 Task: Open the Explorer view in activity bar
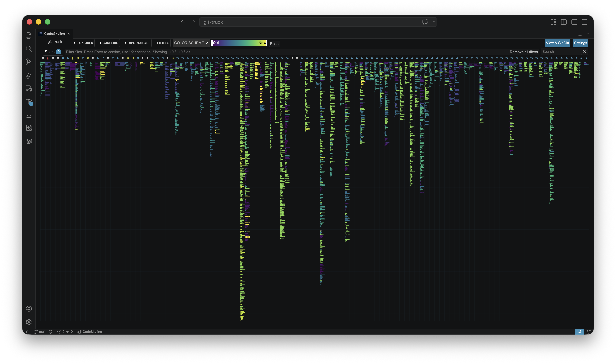coord(29,35)
